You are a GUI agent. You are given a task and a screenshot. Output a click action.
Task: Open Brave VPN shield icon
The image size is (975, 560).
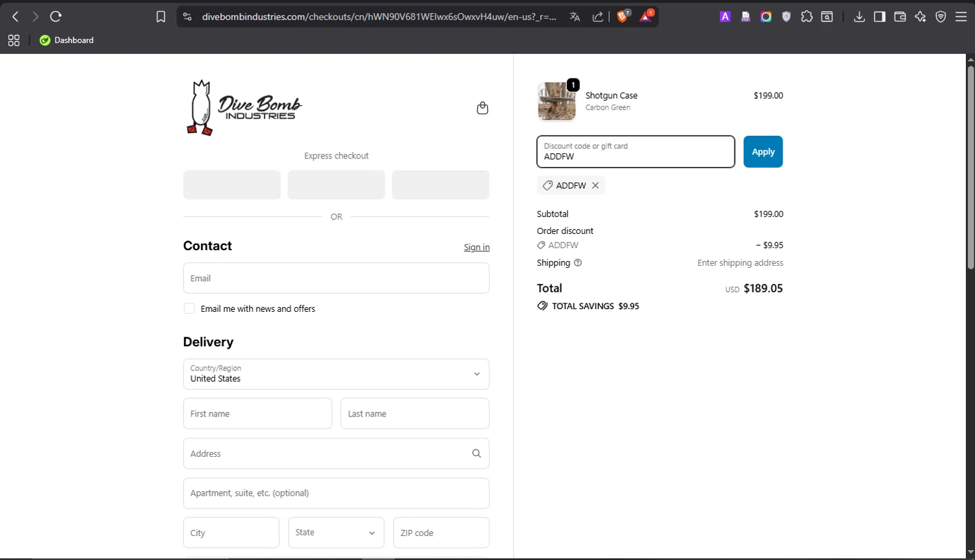pos(941,17)
